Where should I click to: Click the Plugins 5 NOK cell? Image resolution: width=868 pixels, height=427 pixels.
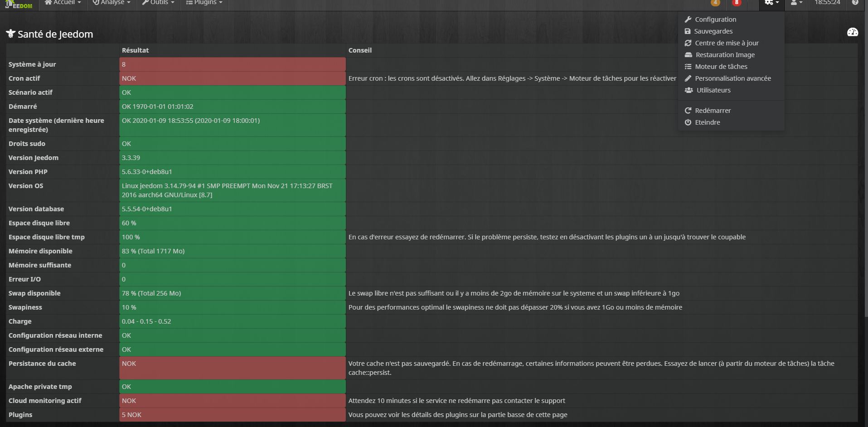pyautogui.click(x=233, y=415)
